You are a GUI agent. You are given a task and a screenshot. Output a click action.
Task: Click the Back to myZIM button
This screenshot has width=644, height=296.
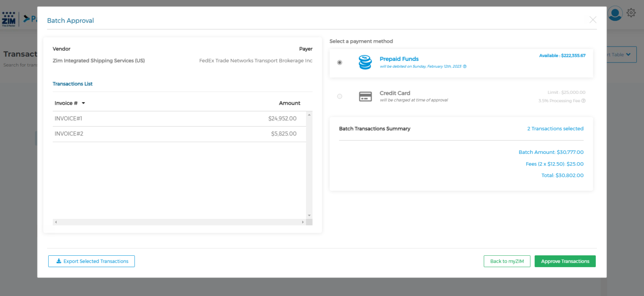point(507,261)
